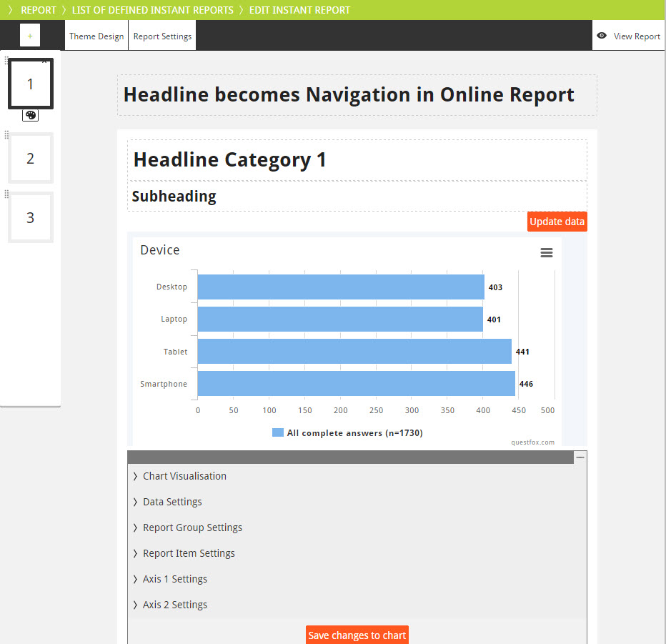Select page 3 thumbnail

click(x=31, y=218)
